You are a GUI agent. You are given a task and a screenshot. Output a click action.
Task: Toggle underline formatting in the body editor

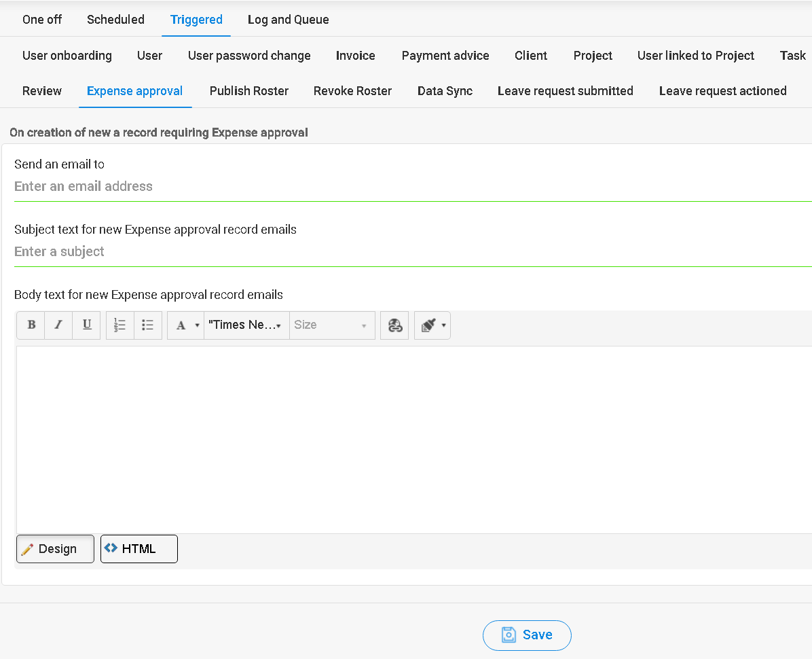pos(86,325)
